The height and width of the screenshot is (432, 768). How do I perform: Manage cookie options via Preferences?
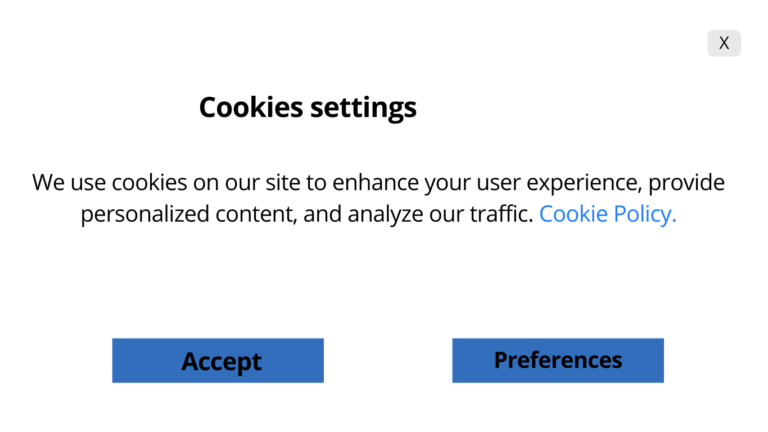click(x=557, y=360)
